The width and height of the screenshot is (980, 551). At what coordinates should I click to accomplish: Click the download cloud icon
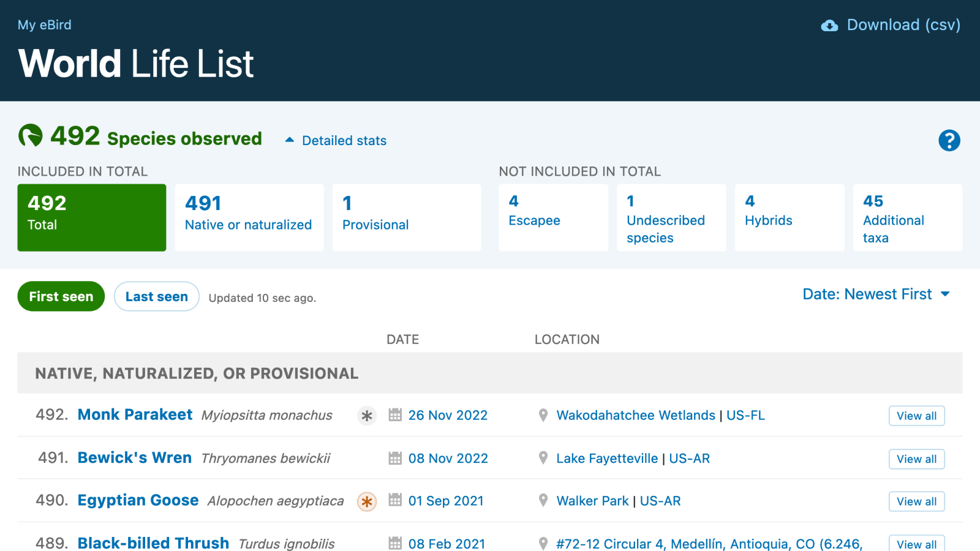point(829,25)
